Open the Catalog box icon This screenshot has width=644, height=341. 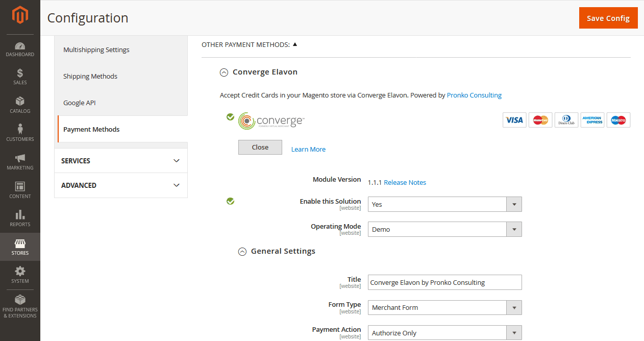[20, 102]
